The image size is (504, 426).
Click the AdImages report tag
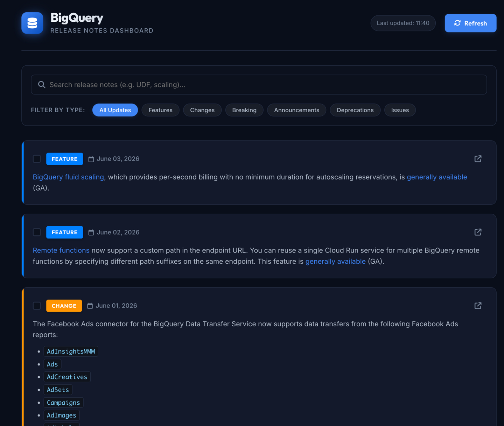(x=62, y=415)
